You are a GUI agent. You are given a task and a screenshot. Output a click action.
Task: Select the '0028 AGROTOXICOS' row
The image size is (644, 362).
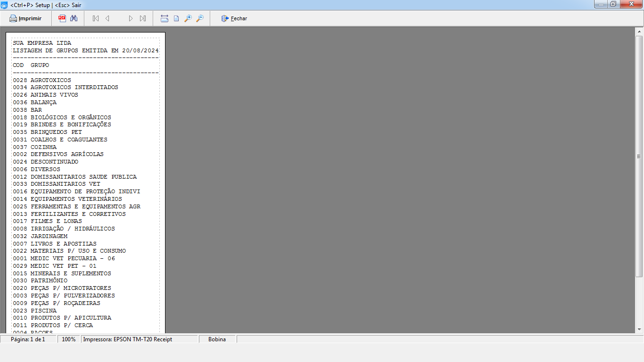[x=42, y=80]
